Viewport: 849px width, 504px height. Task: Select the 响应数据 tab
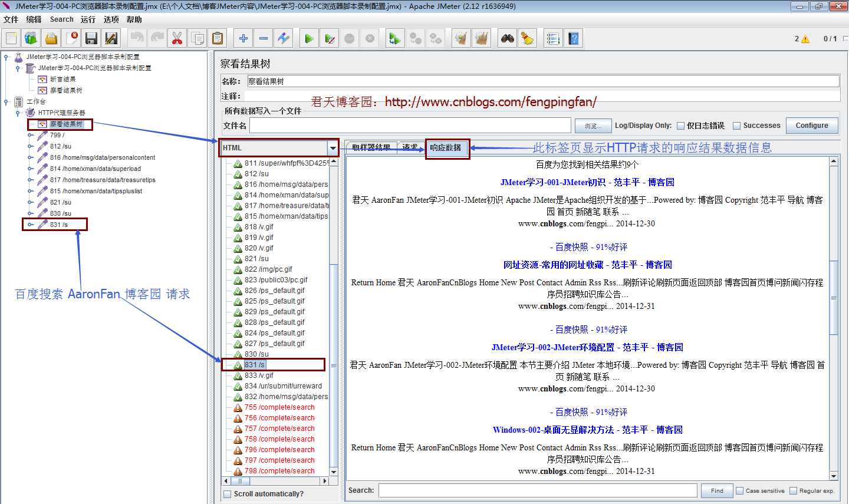coord(445,148)
